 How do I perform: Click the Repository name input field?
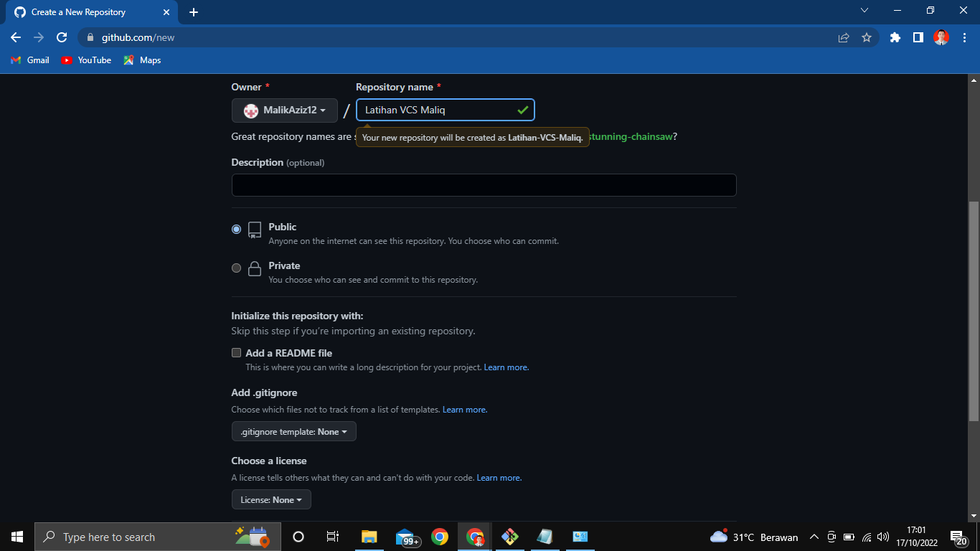446,110
